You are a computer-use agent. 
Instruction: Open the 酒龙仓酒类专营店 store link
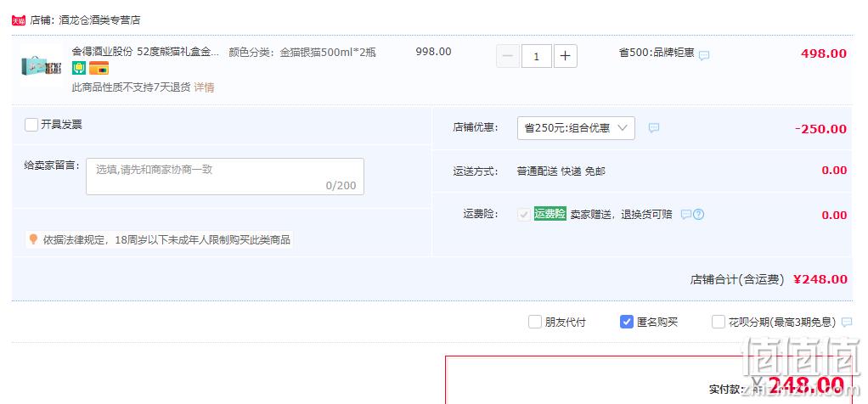[x=99, y=20]
